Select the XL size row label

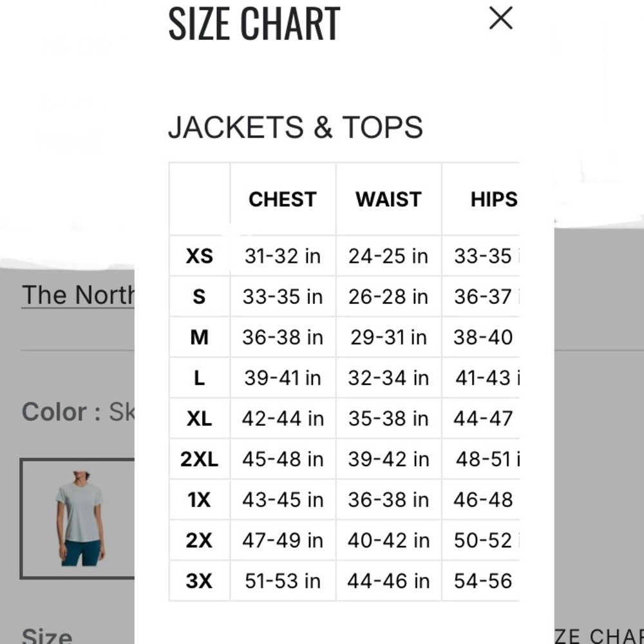[x=200, y=419]
